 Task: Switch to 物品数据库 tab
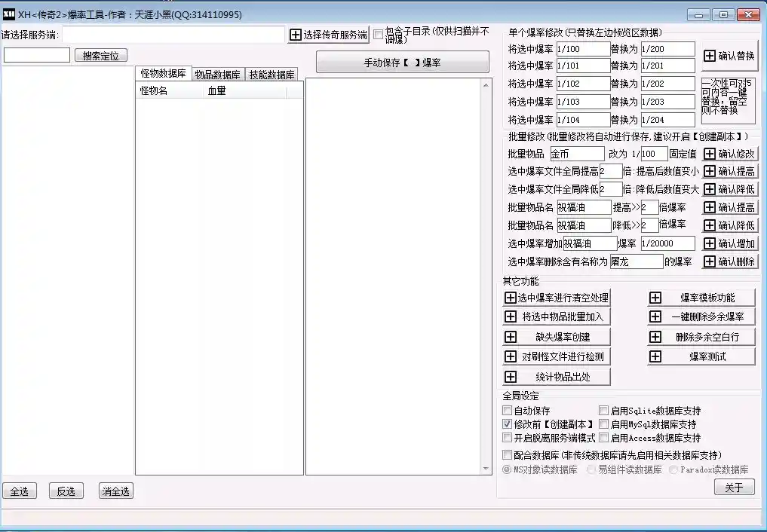tap(218, 75)
